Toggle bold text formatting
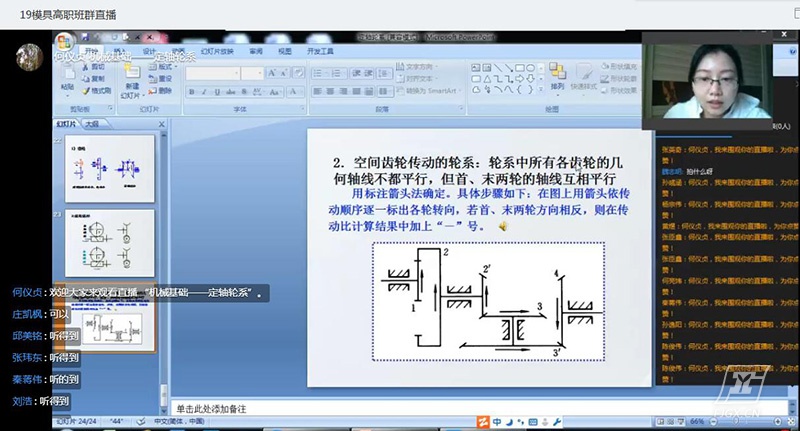This screenshot has height=431, width=800. 190,93
